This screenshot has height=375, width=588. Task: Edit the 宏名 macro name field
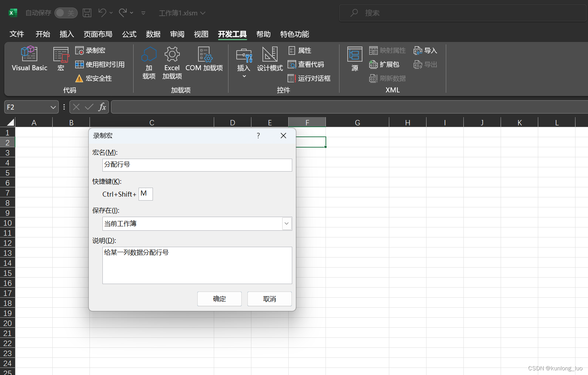(197, 165)
